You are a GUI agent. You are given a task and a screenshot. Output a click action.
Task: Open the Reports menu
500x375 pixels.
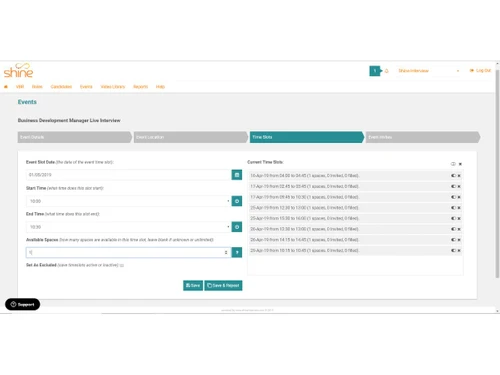click(x=140, y=87)
